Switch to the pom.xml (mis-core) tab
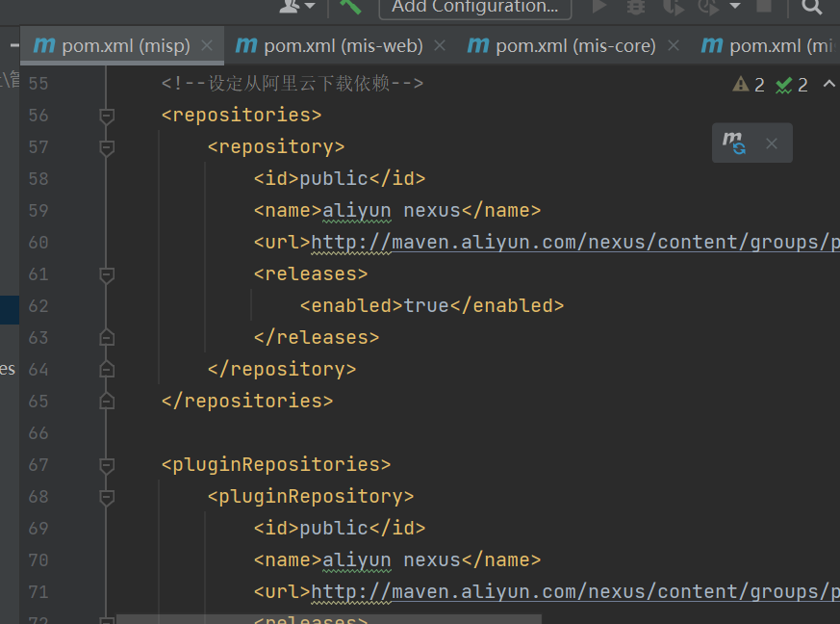Viewport: 840px width, 624px height. [x=563, y=45]
